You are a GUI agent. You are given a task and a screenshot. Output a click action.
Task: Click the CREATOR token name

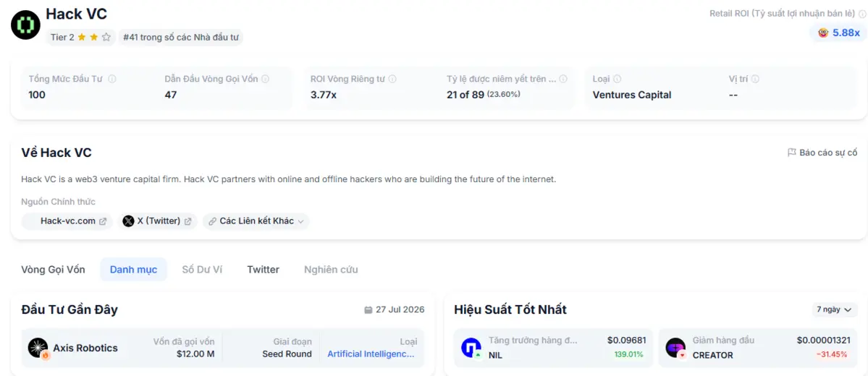713,355
